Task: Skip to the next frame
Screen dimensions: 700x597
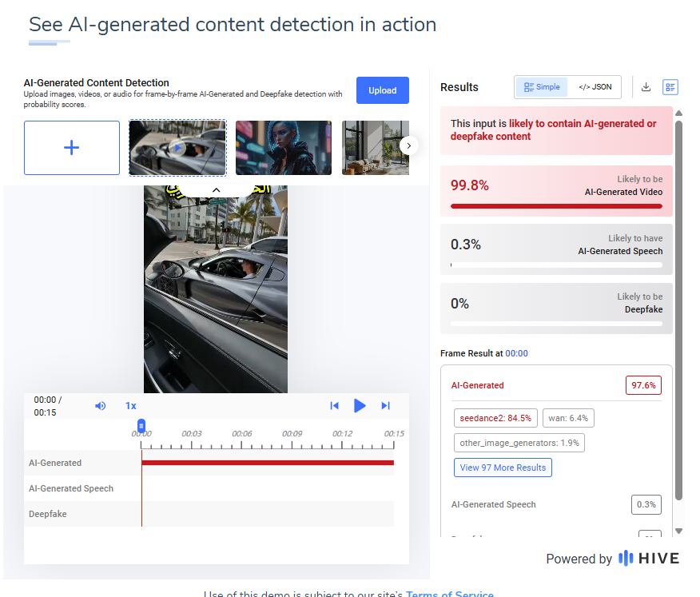Action: (x=386, y=406)
